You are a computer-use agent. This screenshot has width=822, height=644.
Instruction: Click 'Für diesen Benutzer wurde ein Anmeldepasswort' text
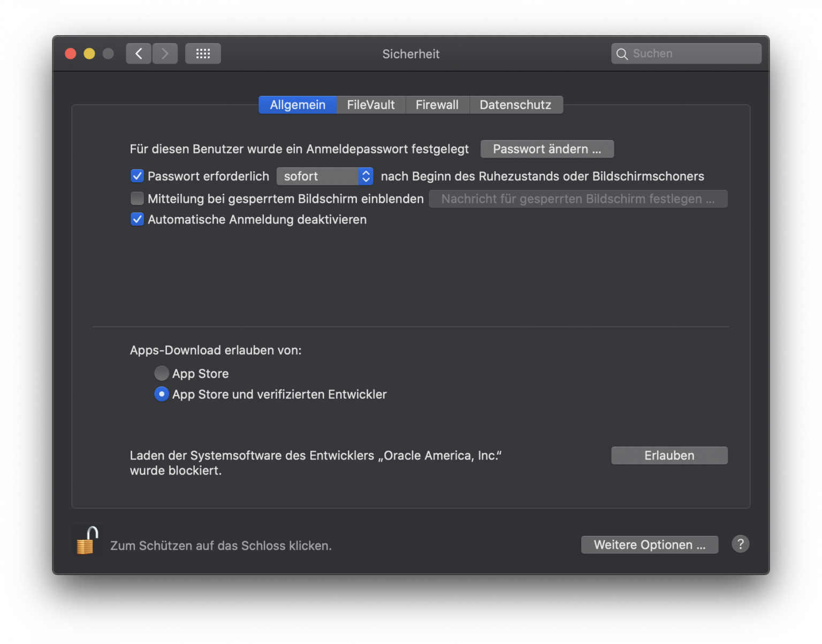pyautogui.click(x=299, y=149)
